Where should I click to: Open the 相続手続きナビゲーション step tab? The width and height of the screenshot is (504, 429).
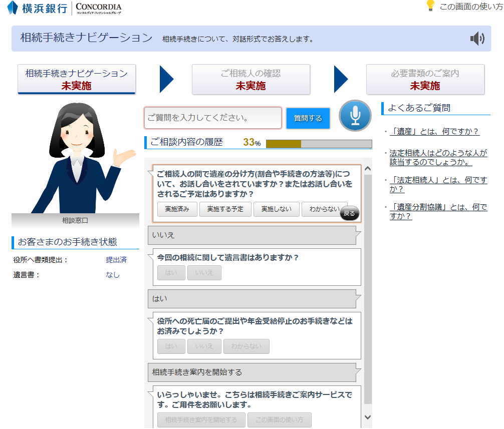(77, 79)
